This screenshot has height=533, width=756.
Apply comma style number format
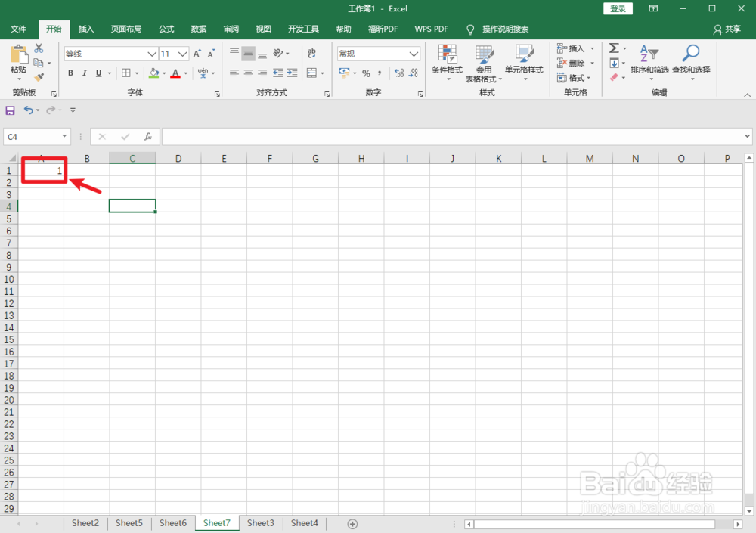[380, 73]
